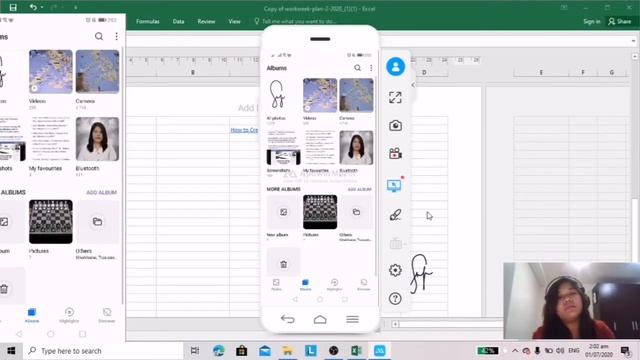This screenshot has height=360, width=640.
Task: Open Windows Start menu
Action: (x=11, y=351)
